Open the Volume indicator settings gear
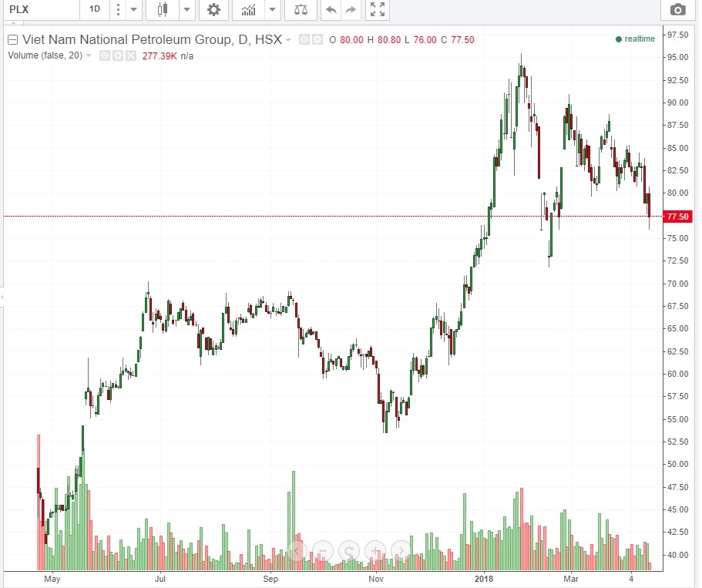Image resolution: width=702 pixels, height=588 pixels. click(118, 55)
